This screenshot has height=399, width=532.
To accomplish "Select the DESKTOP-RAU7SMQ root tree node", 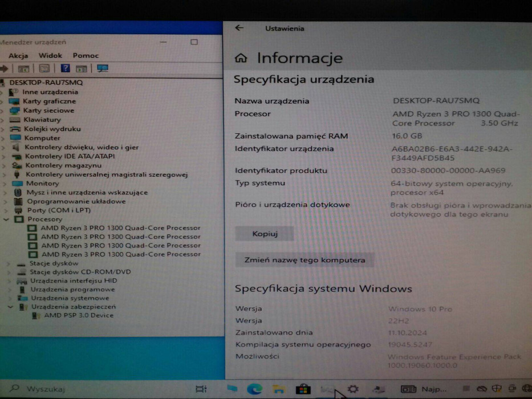I will [46, 83].
